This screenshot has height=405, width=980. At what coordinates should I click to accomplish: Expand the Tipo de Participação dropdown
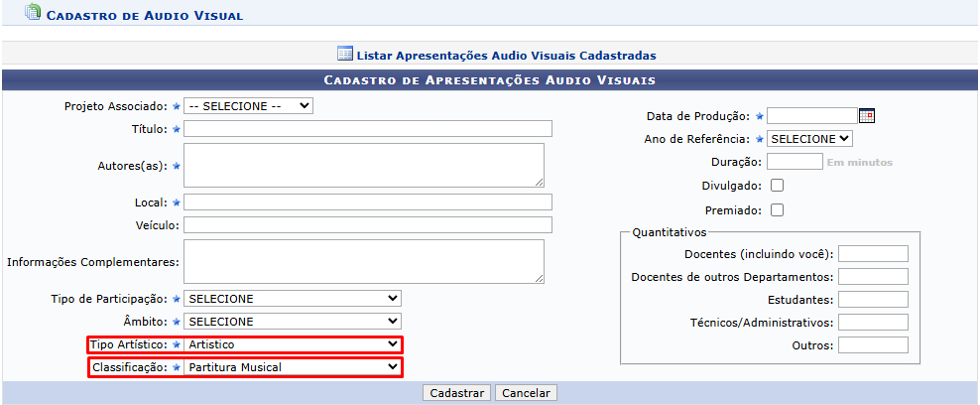pos(292,299)
